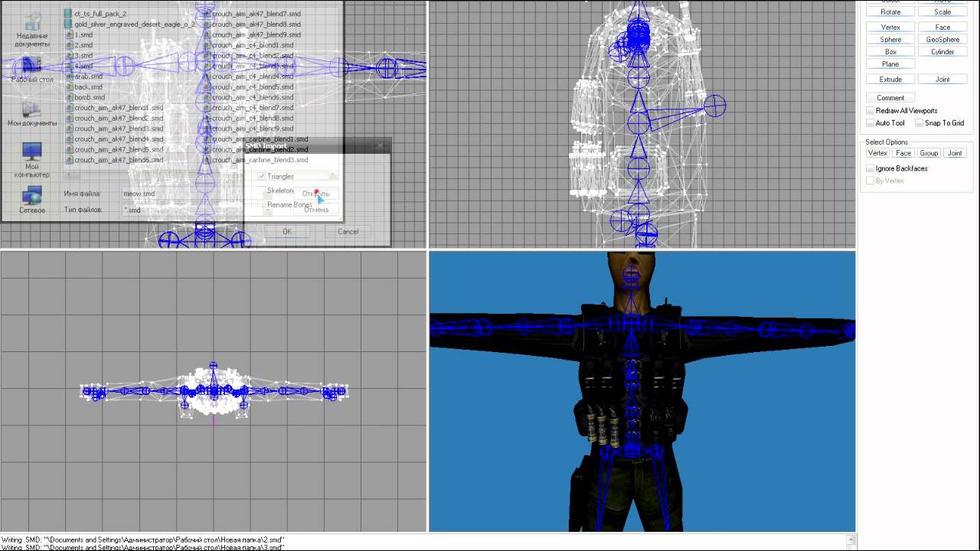This screenshot has width=980, height=551.
Task: Click the ct_ts_full_pack_2 archive icon
Action: [68, 14]
